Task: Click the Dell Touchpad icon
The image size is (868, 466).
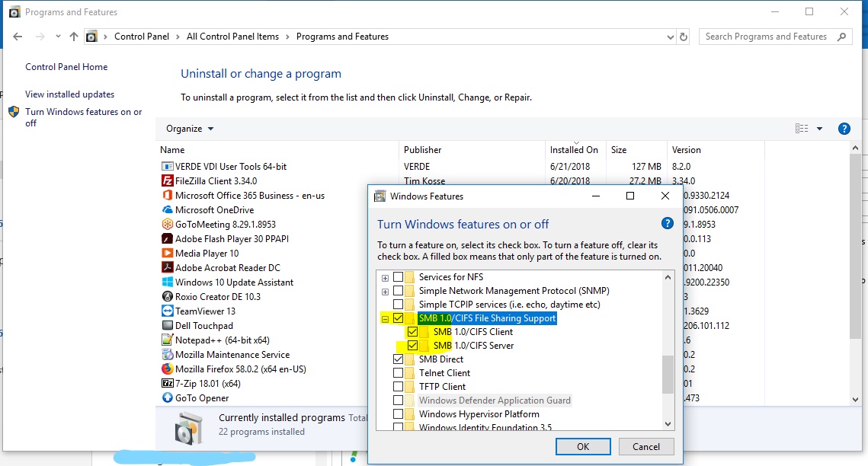Action: pos(167,325)
